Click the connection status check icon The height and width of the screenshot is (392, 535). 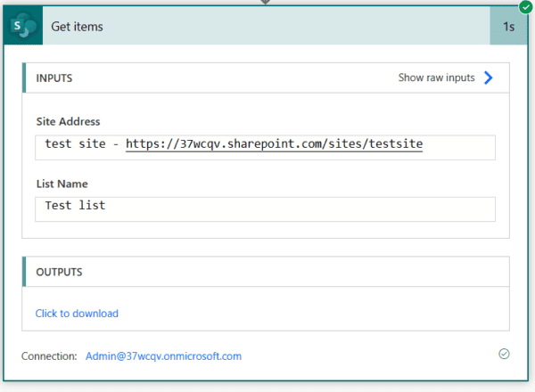pyautogui.click(x=504, y=355)
